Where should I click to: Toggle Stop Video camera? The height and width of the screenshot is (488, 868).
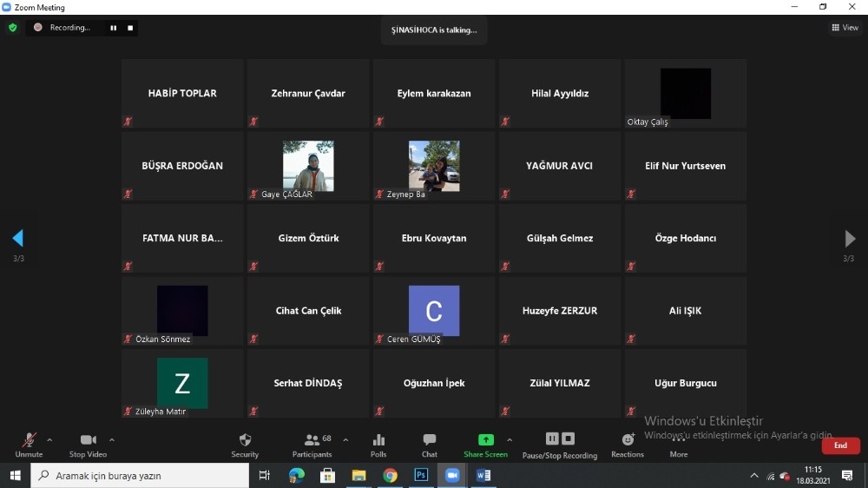88,440
